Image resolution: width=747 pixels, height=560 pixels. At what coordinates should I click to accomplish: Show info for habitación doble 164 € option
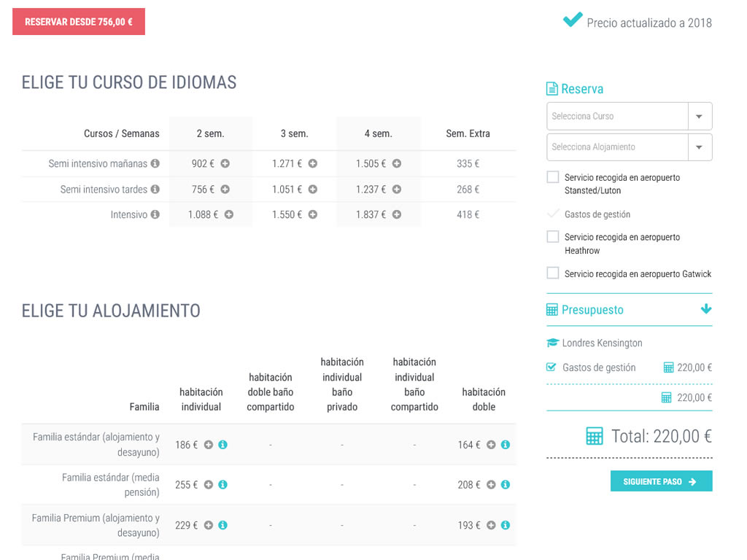coord(505,445)
